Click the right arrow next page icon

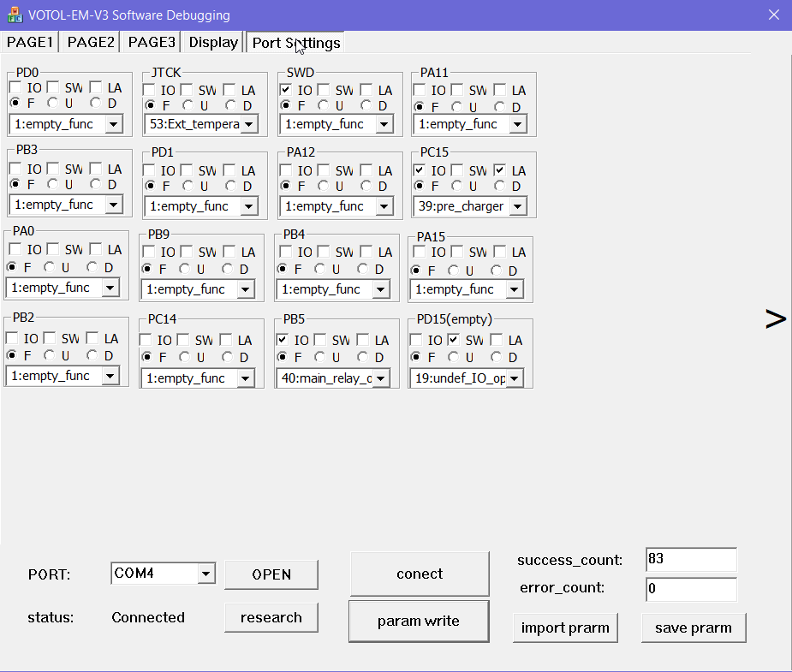(x=775, y=319)
